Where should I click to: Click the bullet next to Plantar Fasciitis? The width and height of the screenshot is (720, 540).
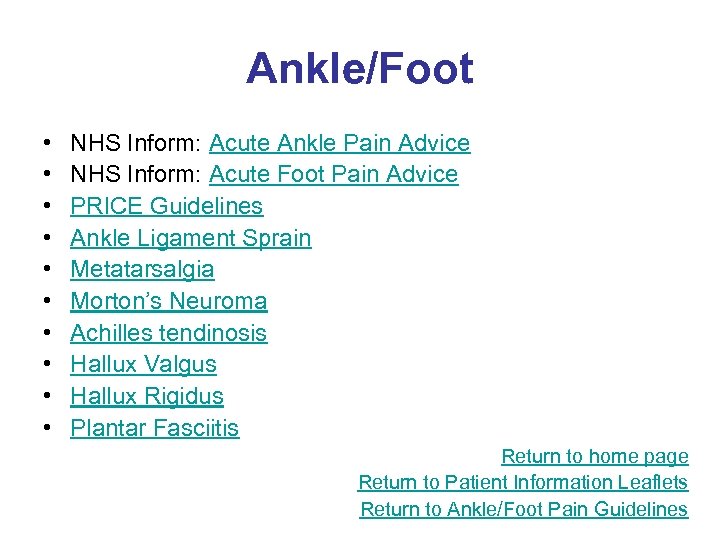[x=48, y=428]
